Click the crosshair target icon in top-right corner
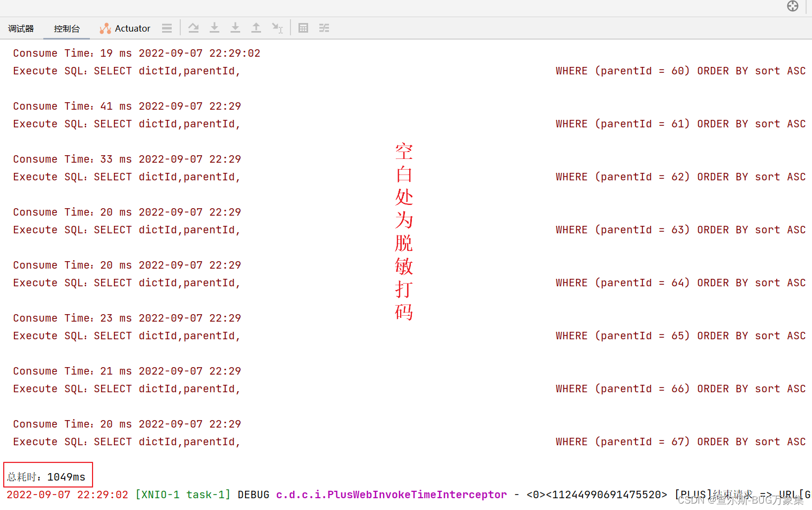812x510 pixels. tap(792, 6)
